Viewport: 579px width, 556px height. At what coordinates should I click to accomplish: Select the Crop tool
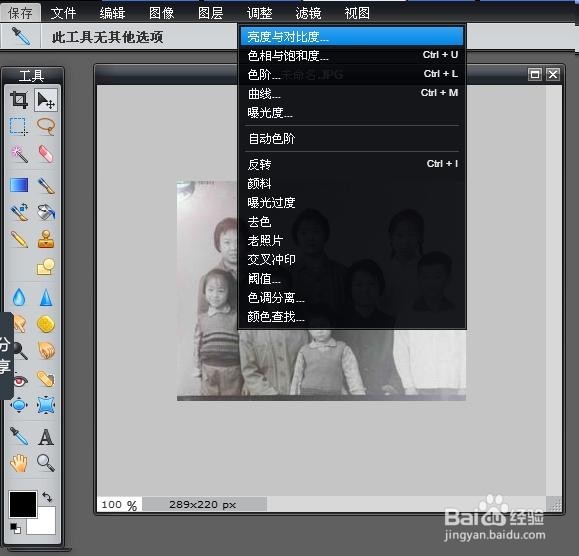(x=19, y=100)
